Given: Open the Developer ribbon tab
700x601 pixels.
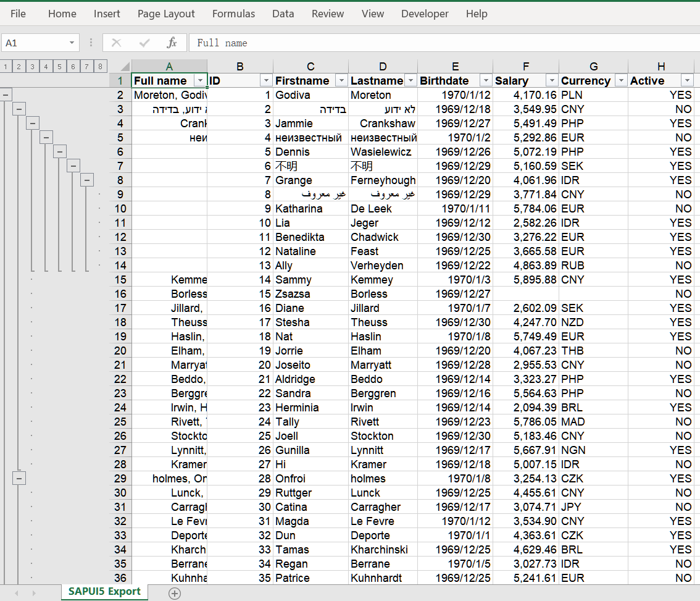Looking at the screenshot, I should pos(425,14).
